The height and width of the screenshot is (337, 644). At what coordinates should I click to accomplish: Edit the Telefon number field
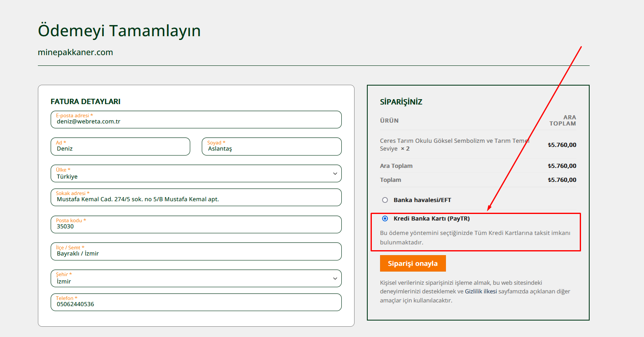tap(196, 302)
